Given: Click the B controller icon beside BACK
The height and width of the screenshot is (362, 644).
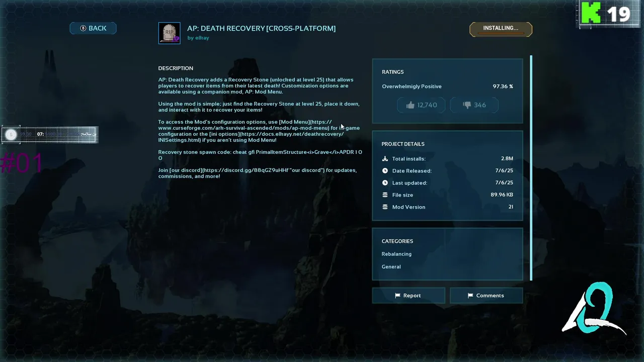Looking at the screenshot, I should click(x=83, y=28).
